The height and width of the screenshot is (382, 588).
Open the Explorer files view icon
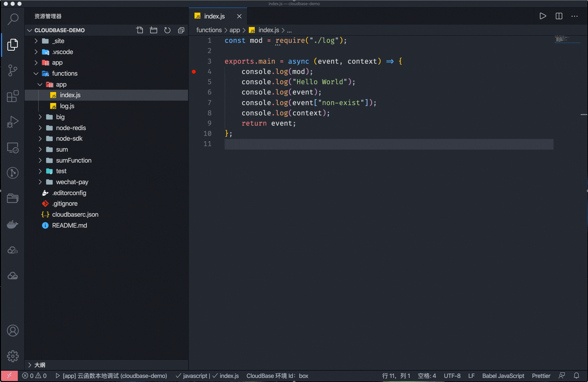(13, 44)
